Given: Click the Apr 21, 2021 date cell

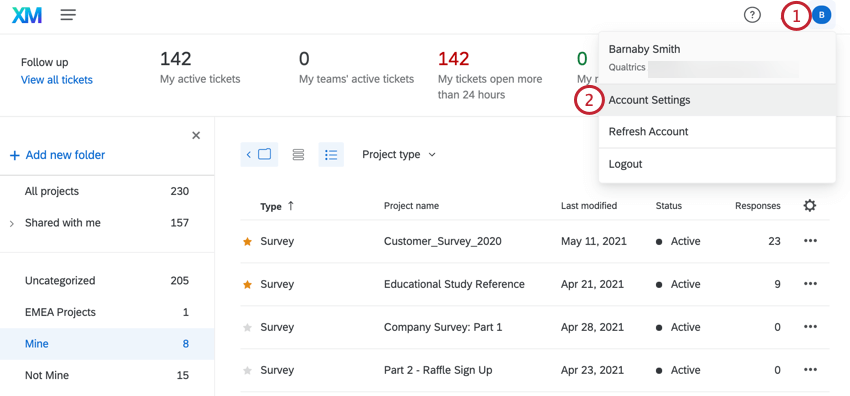Looking at the screenshot, I should click(x=592, y=284).
